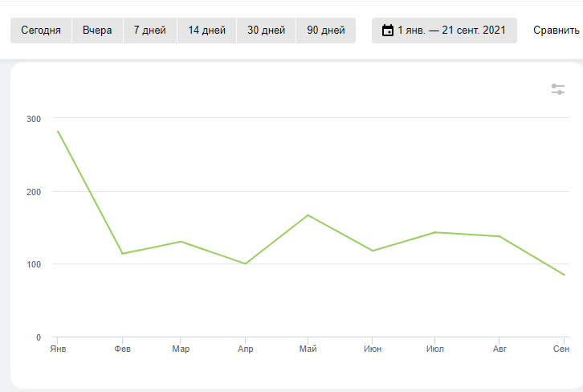The image size is (583, 392).
Task: Click the Сен axis label
Action: pos(561,349)
